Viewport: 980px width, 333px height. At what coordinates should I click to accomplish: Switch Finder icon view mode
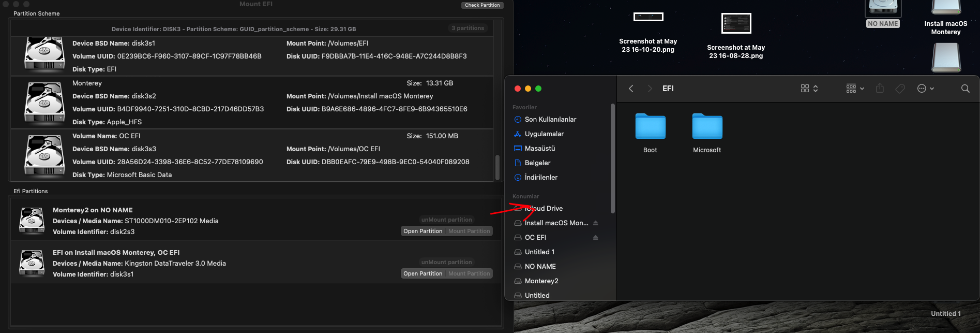click(x=809, y=89)
